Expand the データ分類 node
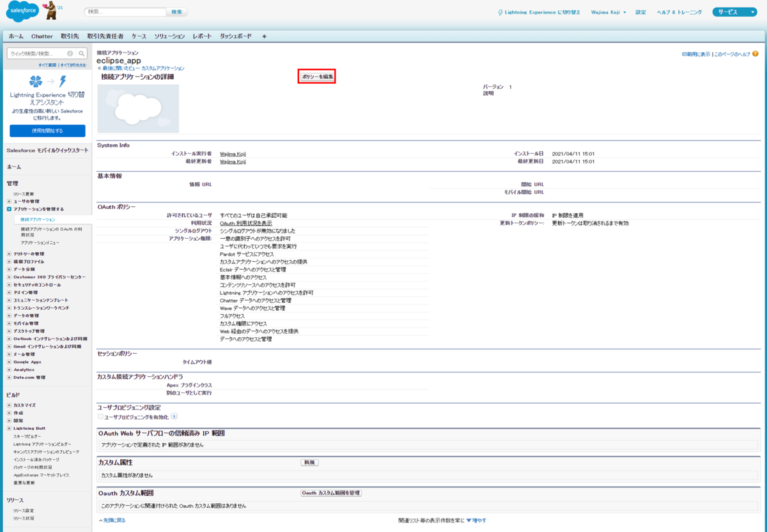The width and height of the screenshot is (767, 532). (9, 269)
